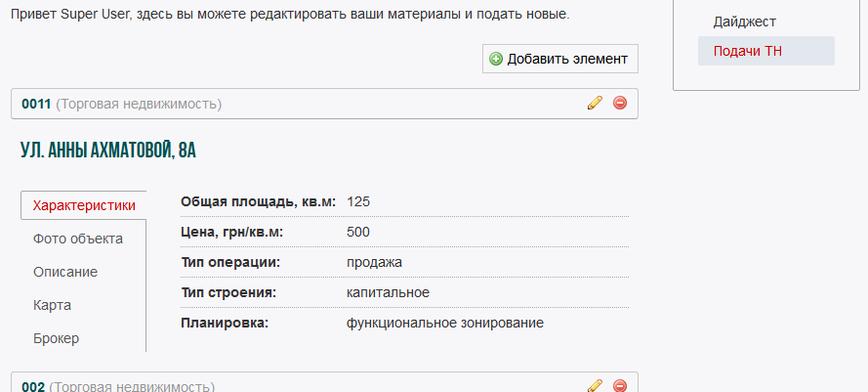Click the pencil edit icon for item 002
Screen dimensions: 868x392
pos(595,386)
